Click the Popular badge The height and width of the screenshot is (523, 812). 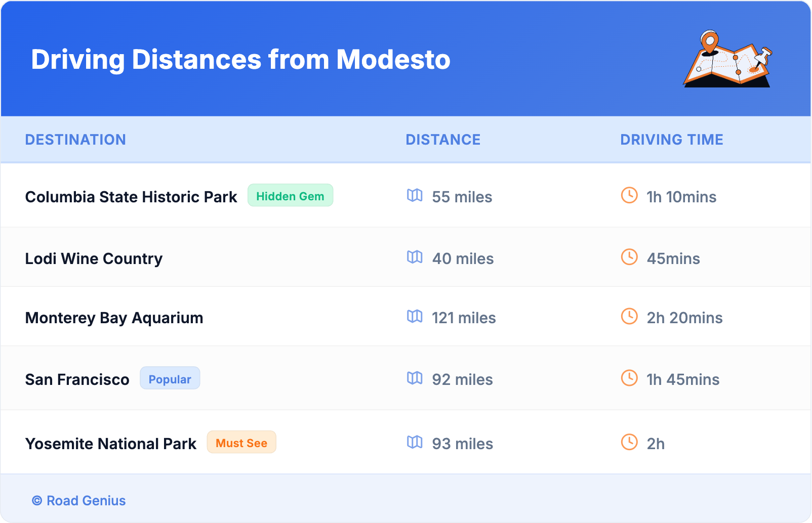170,379
